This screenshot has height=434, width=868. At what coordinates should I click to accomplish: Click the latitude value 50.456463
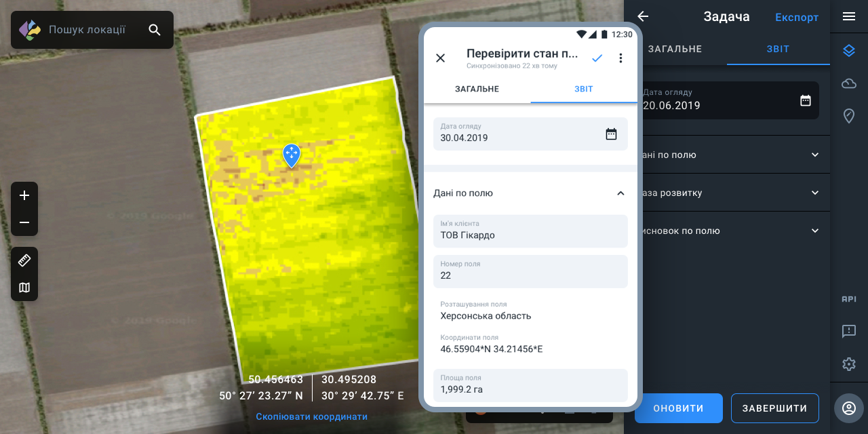click(x=276, y=380)
